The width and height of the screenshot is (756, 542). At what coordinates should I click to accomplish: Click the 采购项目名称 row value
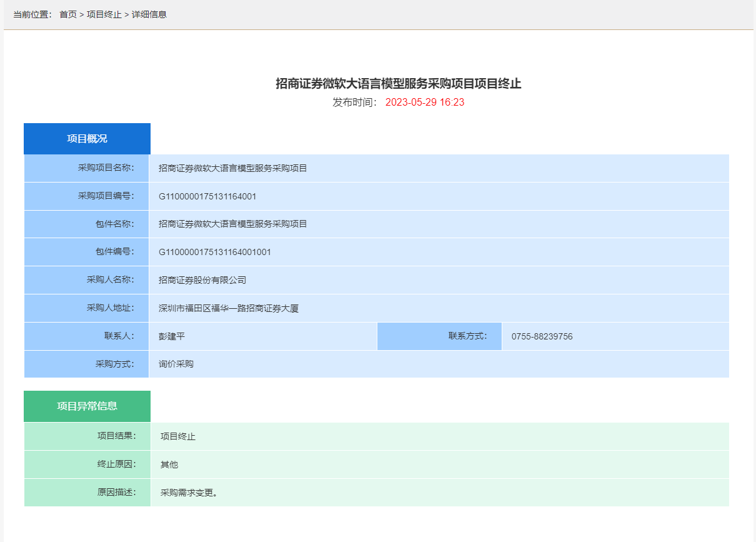pos(232,168)
